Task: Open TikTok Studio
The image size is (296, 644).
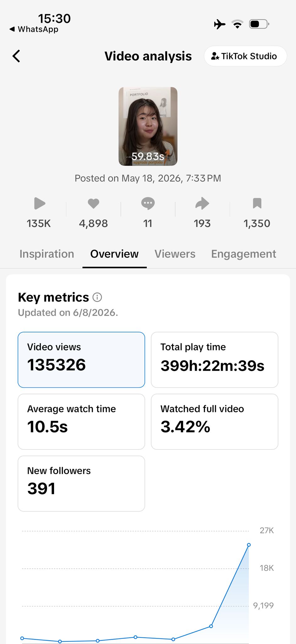Action: (245, 56)
